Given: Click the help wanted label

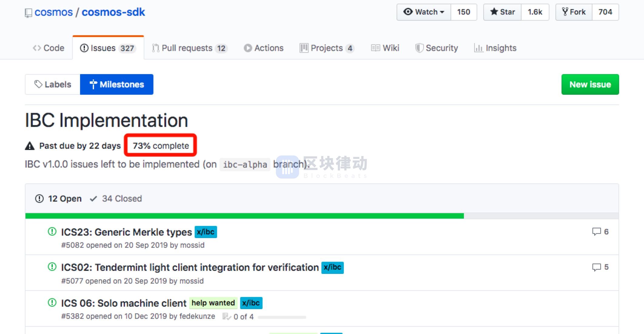Looking at the screenshot, I should coord(213,303).
